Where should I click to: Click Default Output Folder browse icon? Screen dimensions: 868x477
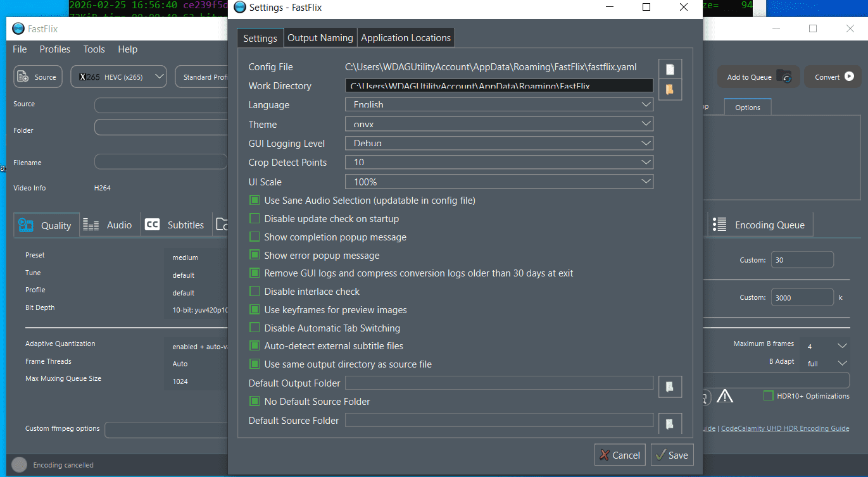[670, 386]
